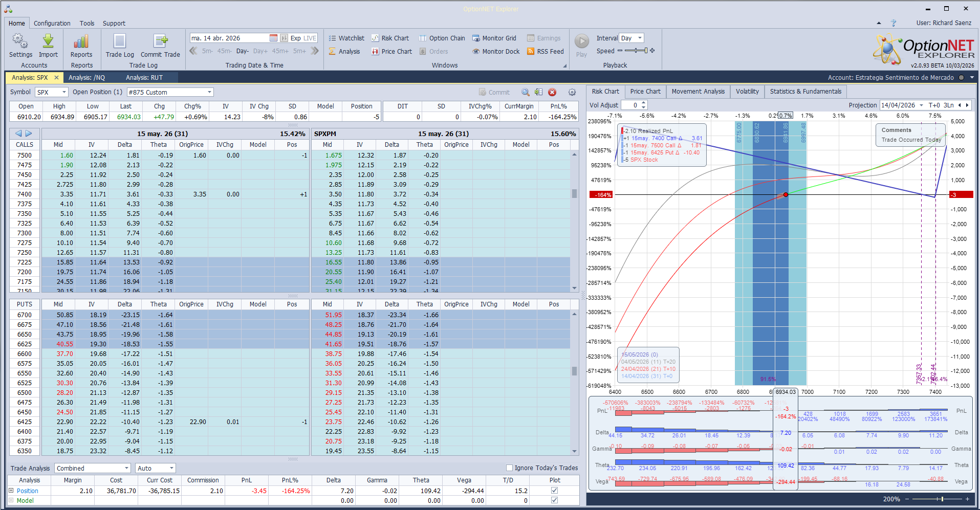Switch to the Volatility tab
Image resolution: width=980 pixels, height=510 pixels.
coord(747,92)
